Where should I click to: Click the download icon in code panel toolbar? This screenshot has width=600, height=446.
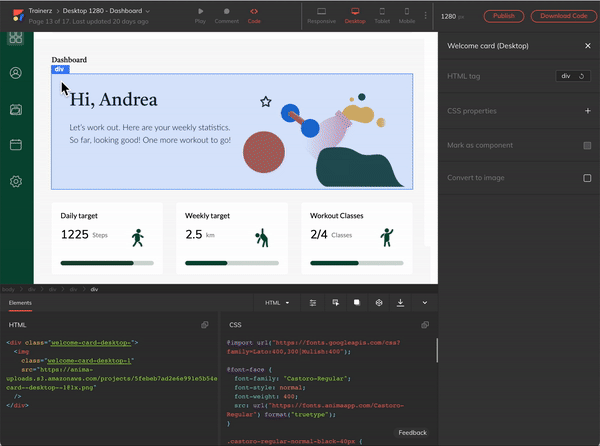[x=401, y=302]
